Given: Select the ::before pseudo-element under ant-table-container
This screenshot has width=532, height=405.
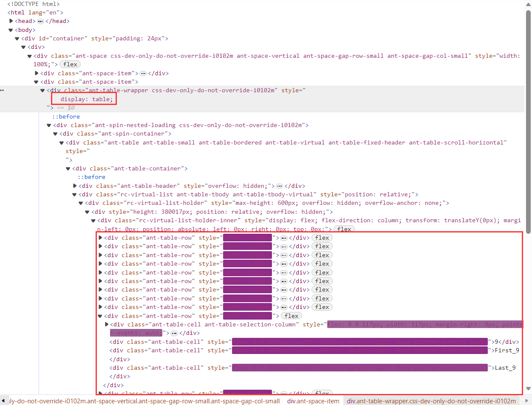Looking at the screenshot, I should pos(92,177).
